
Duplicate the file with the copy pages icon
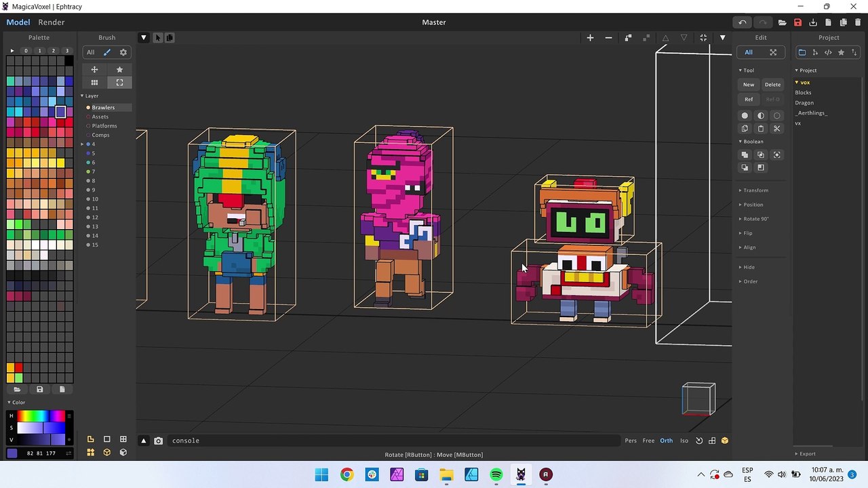point(843,22)
